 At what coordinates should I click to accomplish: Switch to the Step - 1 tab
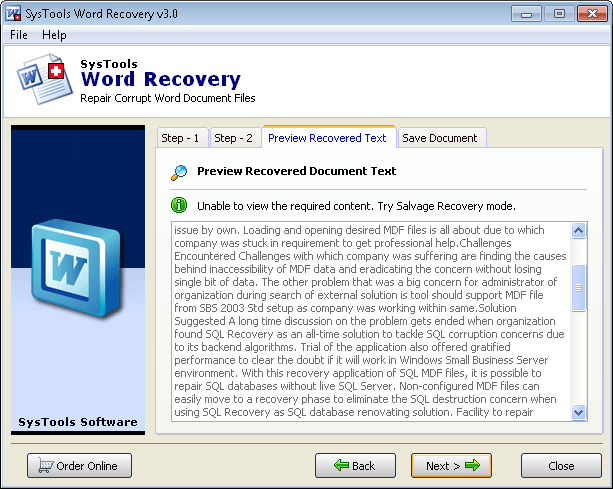coord(181,138)
